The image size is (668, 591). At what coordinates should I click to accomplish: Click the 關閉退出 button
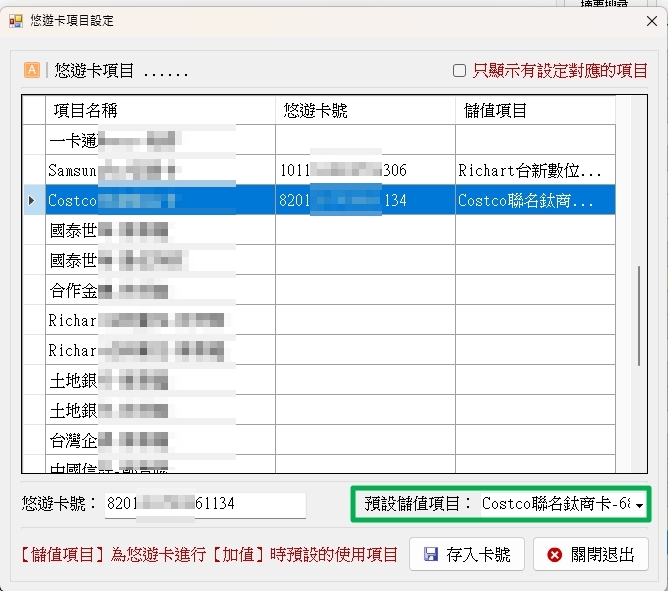(591, 554)
